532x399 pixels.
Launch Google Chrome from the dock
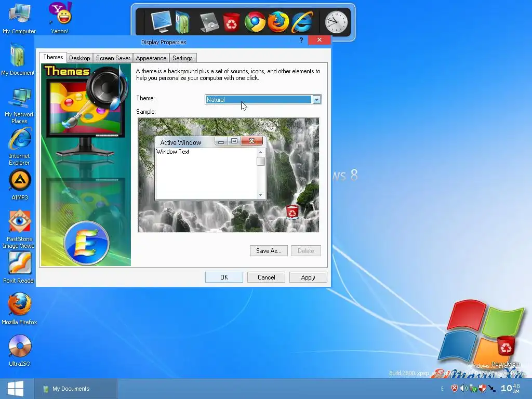255,22
